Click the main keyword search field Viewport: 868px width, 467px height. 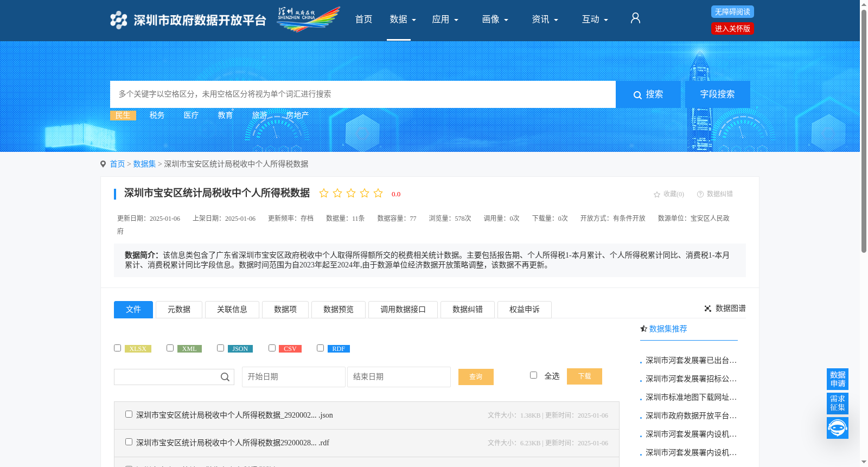(363, 94)
